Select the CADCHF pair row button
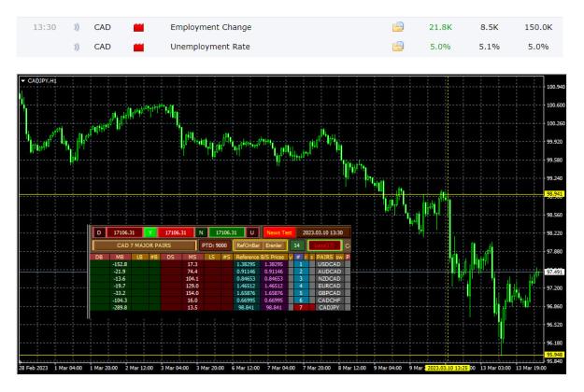This screenshot has height=392, width=584. tap(329, 301)
